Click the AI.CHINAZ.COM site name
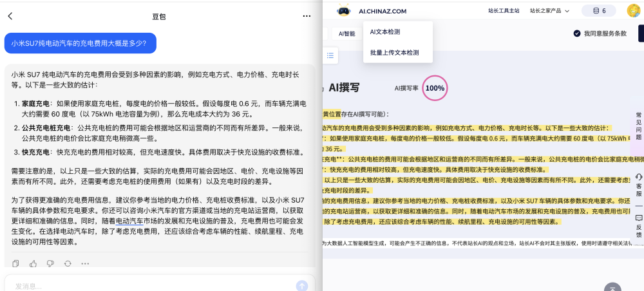Viewport: 644px width, 291px height. 383,11
